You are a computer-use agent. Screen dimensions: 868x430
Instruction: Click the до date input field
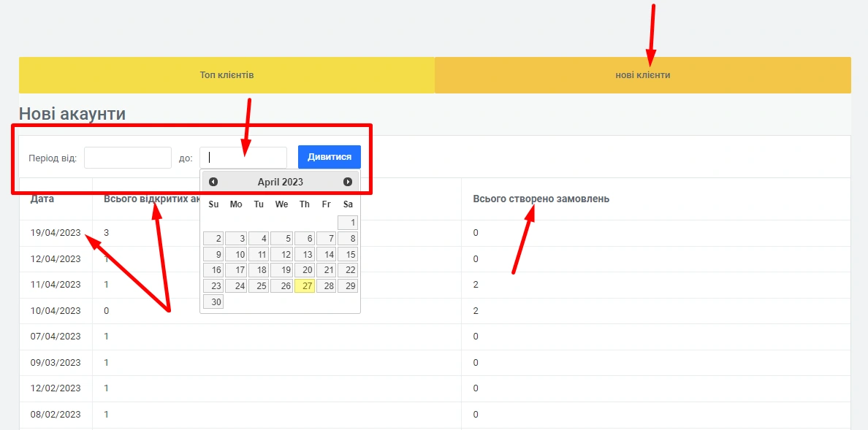pos(243,158)
